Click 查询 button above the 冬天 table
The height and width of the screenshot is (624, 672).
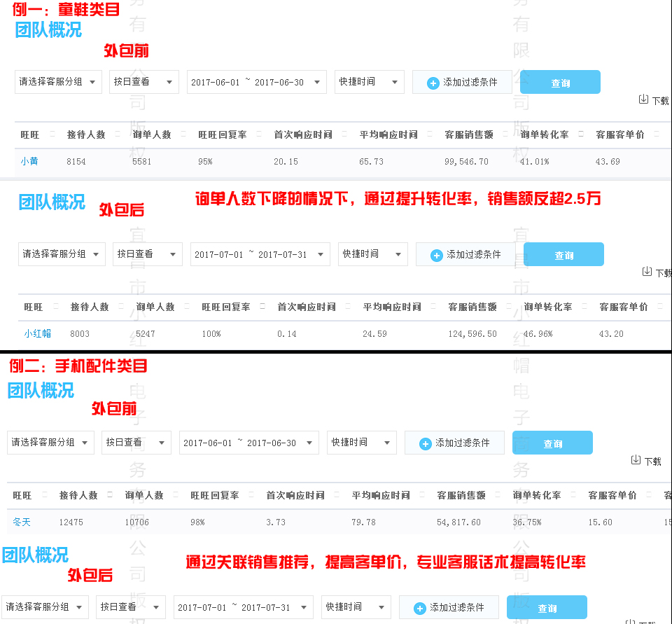552,443
